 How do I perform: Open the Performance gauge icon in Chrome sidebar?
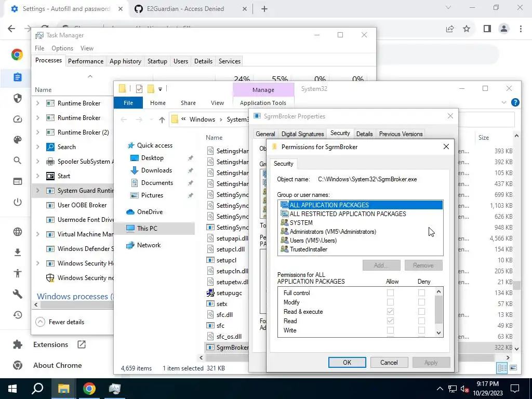click(17, 119)
